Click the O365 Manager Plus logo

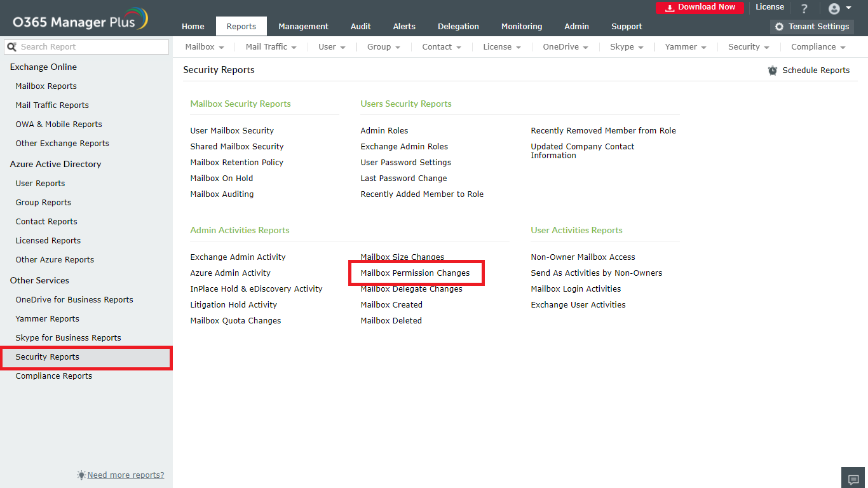click(81, 20)
